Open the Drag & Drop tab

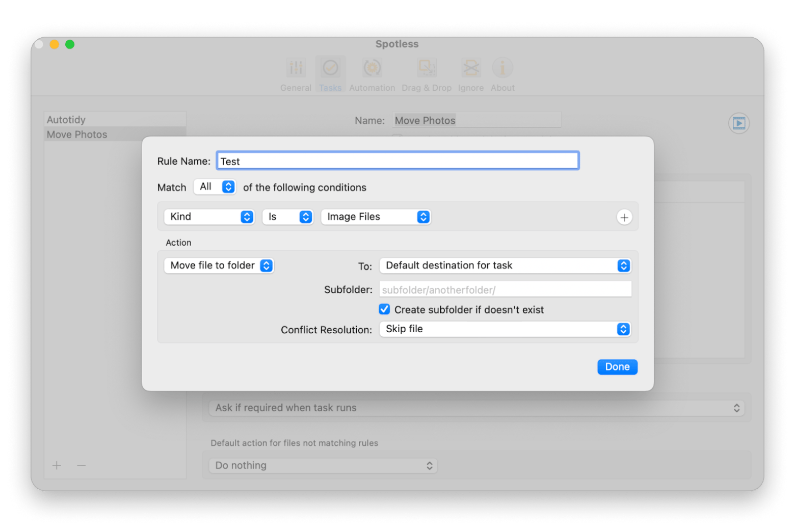coord(427,74)
